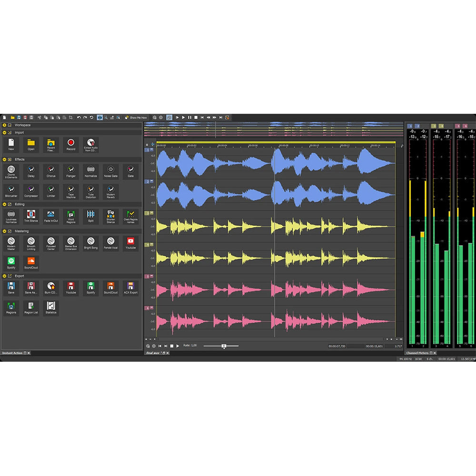Select the Bitcrusher effect
Viewport: 476px width, 476px height.
(x=11, y=192)
